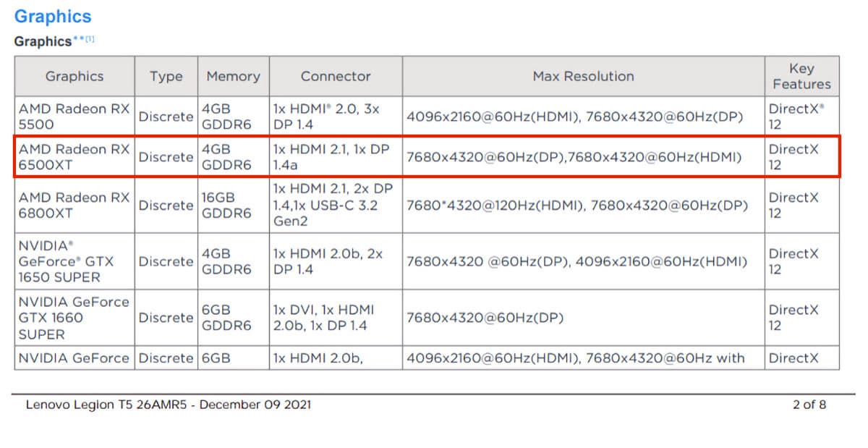Click the GeForce GTX 1660 SUPER cell
This screenshot has height=448, width=868.
pos(74,318)
